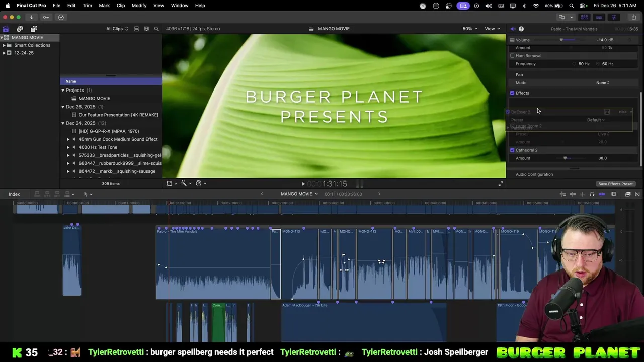Disable the Effects checkbox
Screen dimensions: 644x362
tap(512, 93)
